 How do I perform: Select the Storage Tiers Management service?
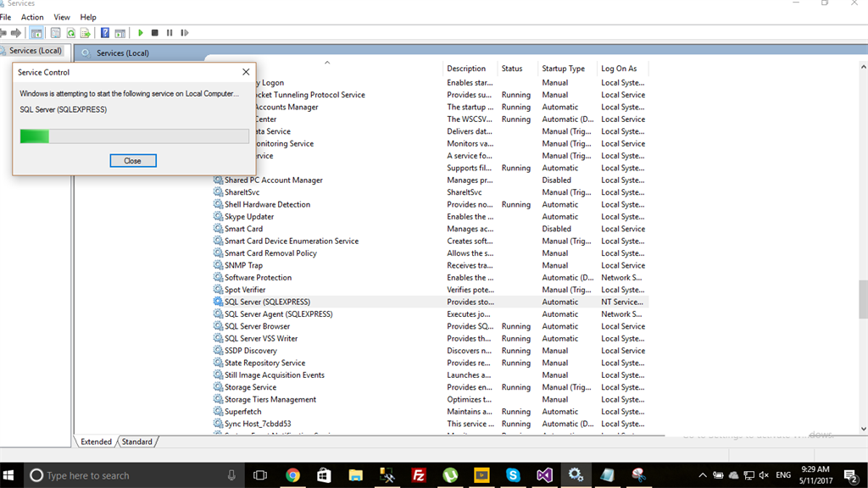(x=430, y=399)
